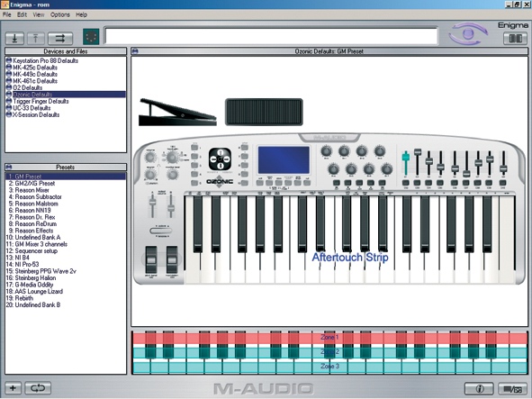
Task: Select preset 4: Reason Subtractor
Action: pos(35,197)
